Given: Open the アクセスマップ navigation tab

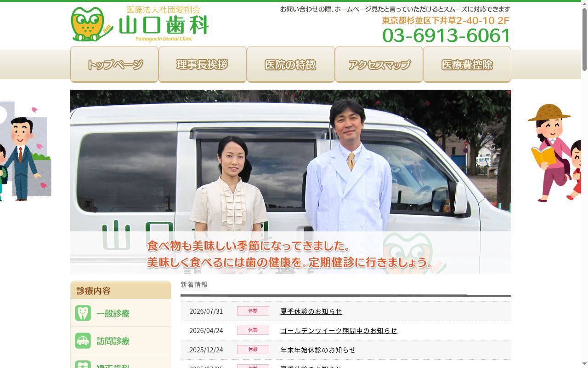Looking at the screenshot, I should coord(379,64).
